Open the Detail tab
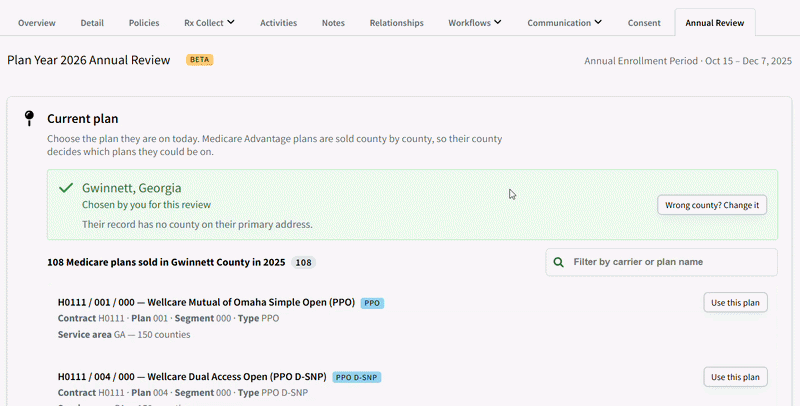The image size is (800, 406). point(92,23)
